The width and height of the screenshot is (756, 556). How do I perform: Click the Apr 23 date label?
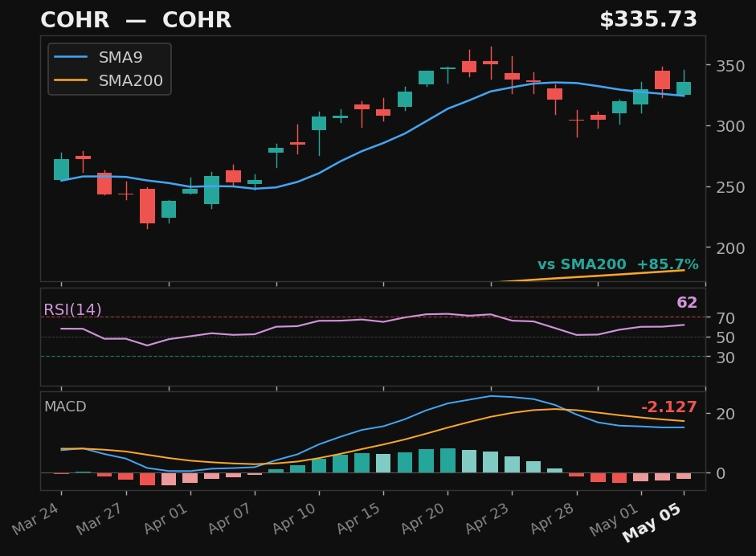coord(487,517)
